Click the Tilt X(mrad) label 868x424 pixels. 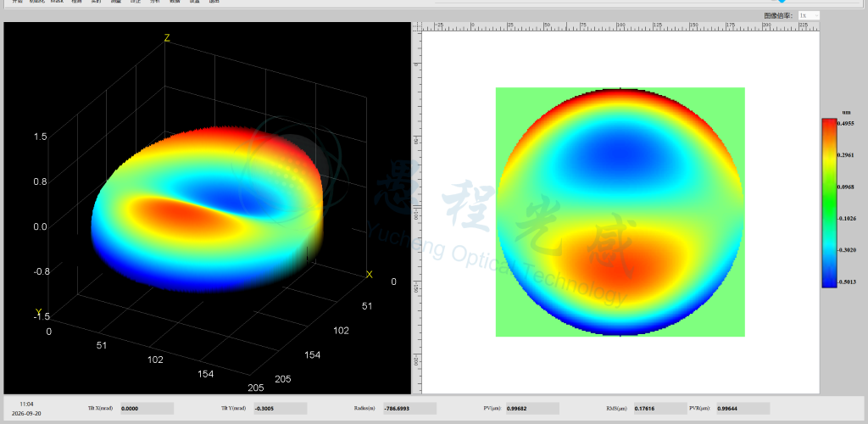(x=100, y=409)
